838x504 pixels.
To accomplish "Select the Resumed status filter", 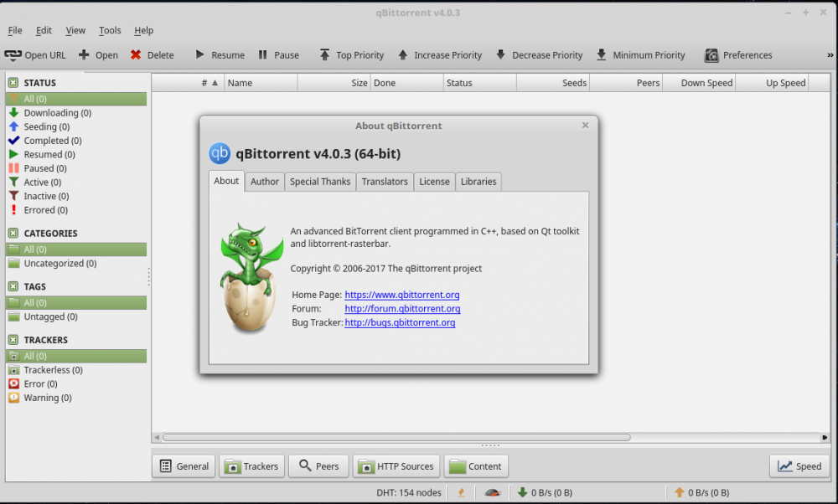I will pyautogui.click(x=76, y=154).
